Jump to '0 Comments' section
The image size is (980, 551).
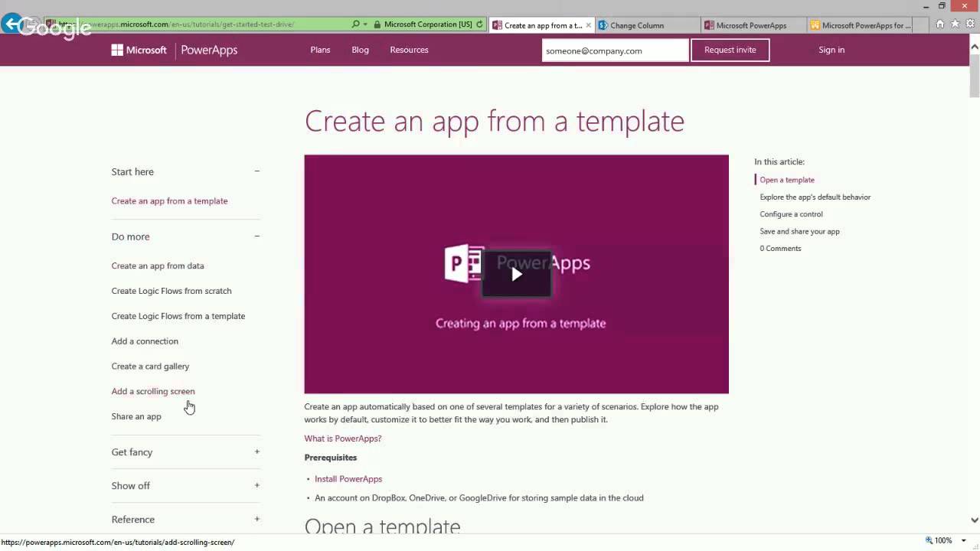pos(780,249)
